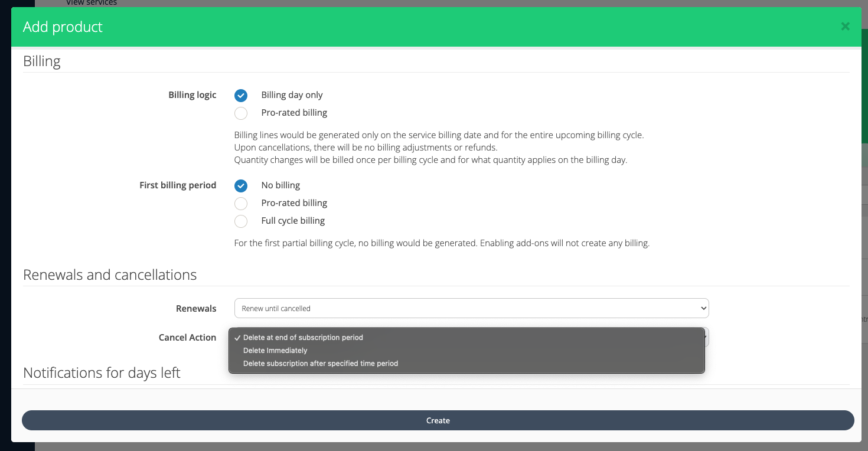Viewport: 868px width, 451px height.
Task: Click the Billing logic field label
Action: tap(192, 95)
